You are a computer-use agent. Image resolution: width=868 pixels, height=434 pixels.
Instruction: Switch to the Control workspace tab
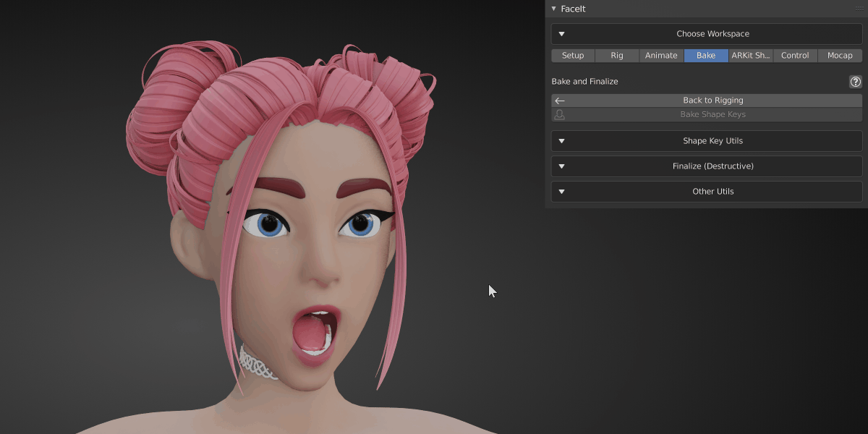click(x=795, y=56)
